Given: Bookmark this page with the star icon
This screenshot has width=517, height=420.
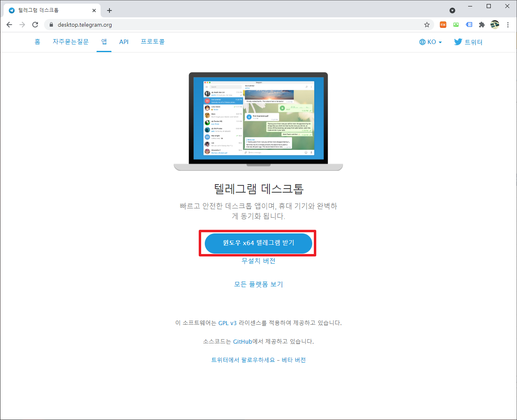Looking at the screenshot, I should pyautogui.click(x=427, y=25).
